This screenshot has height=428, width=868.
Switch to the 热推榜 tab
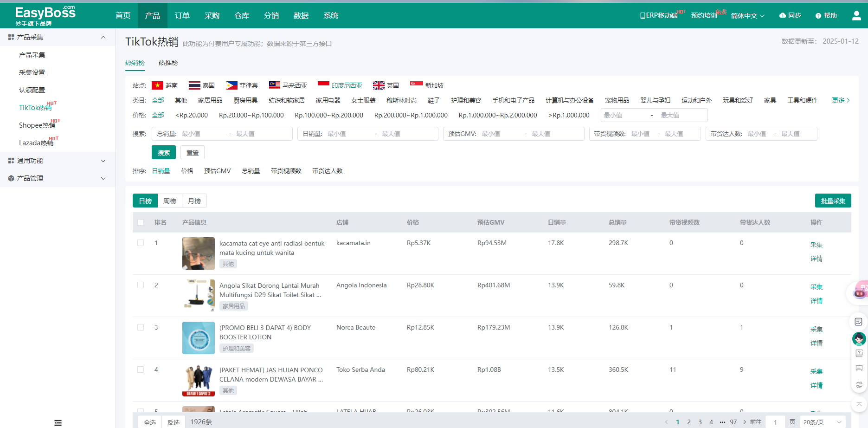tap(168, 63)
